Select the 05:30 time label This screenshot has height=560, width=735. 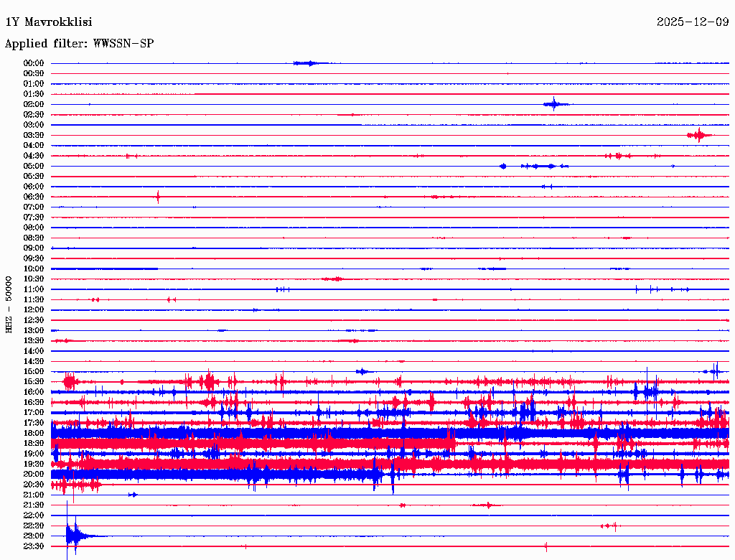(x=34, y=177)
